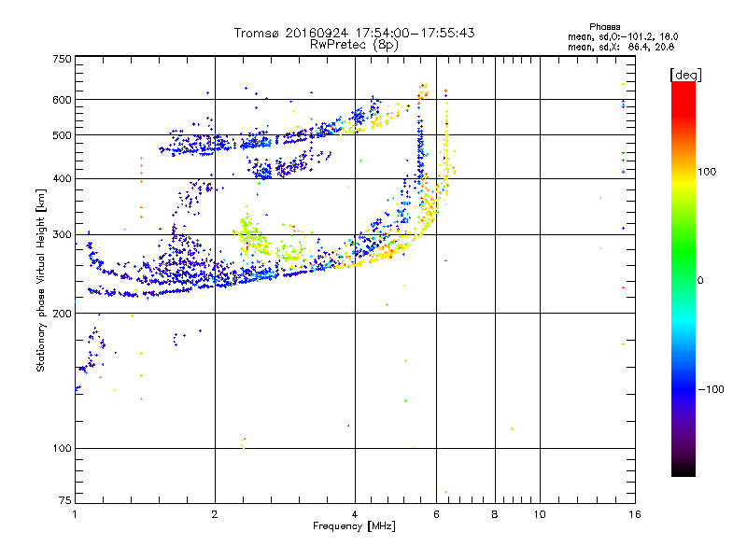Click the 500 height axis tick label
Image resolution: width=747 pixels, height=560 pixels.
pyautogui.click(x=62, y=135)
